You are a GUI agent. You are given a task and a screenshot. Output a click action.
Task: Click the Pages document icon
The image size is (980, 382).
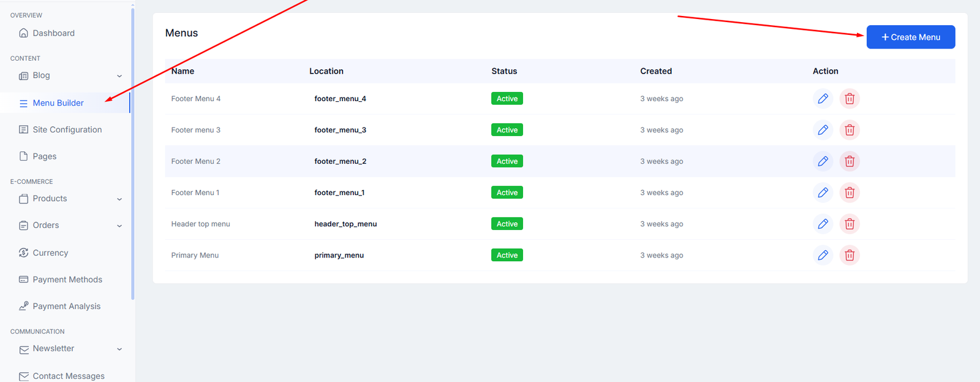pos(23,156)
